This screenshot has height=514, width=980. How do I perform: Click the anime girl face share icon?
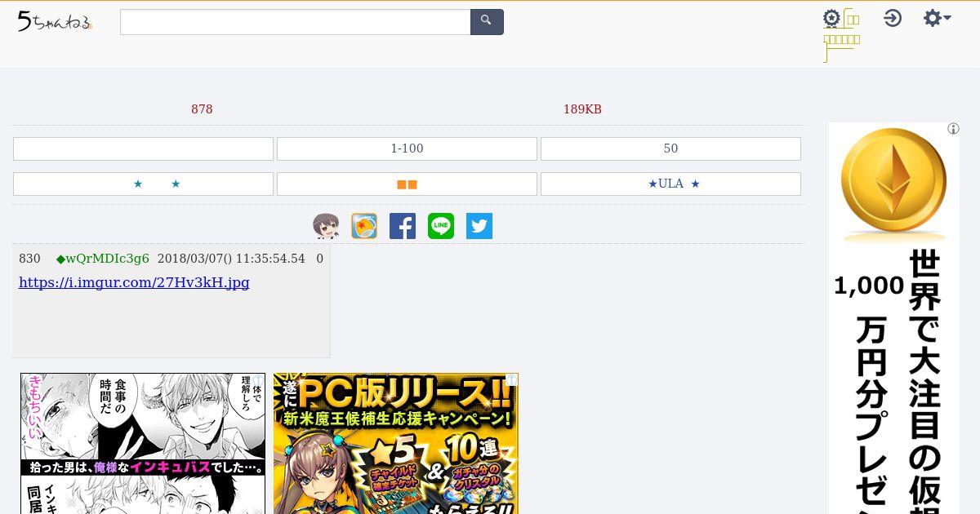[326, 226]
